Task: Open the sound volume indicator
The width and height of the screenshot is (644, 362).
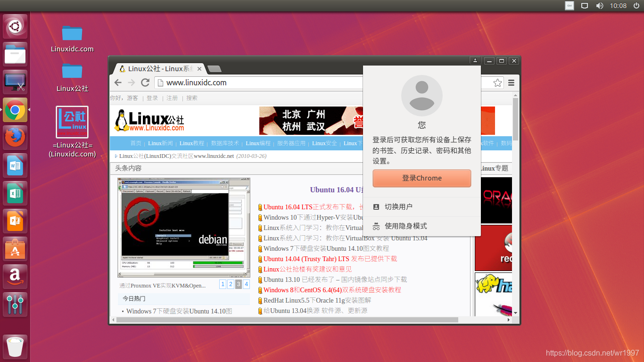Action: coord(600,6)
